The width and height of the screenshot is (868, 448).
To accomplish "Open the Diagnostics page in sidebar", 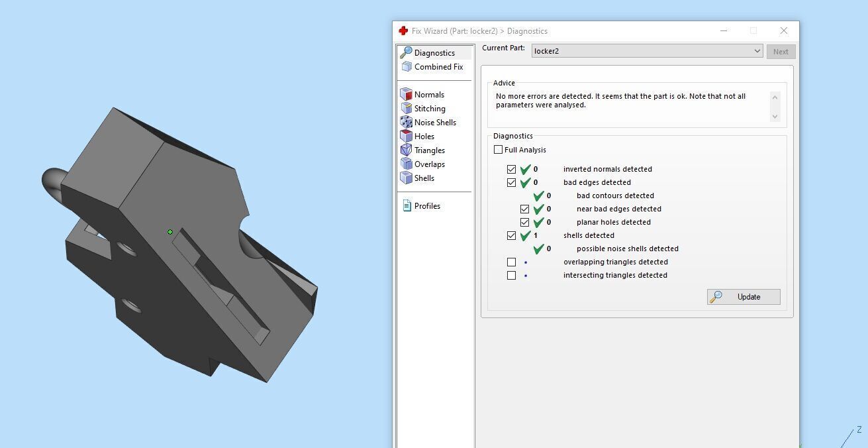I will [434, 53].
